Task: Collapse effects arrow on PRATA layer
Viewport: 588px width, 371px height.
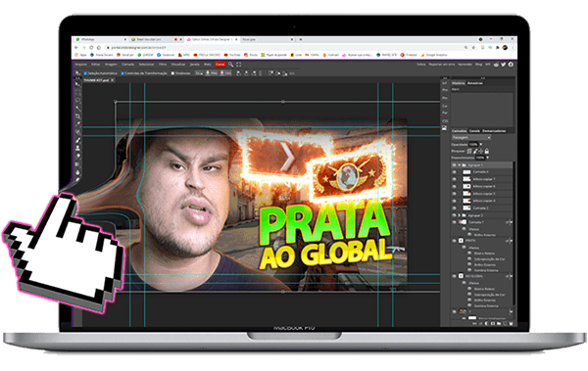Action: coord(512,241)
